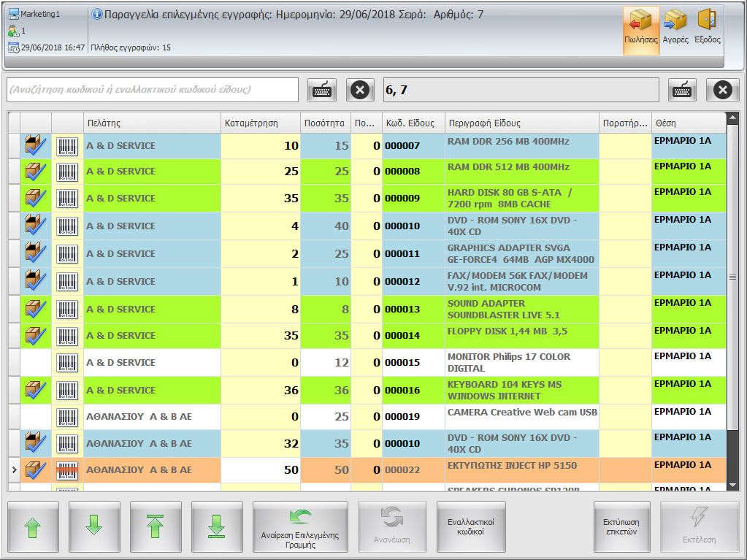747x560 pixels.
Task: Click barcode icon for item 000016
Action: click(x=67, y=391)
